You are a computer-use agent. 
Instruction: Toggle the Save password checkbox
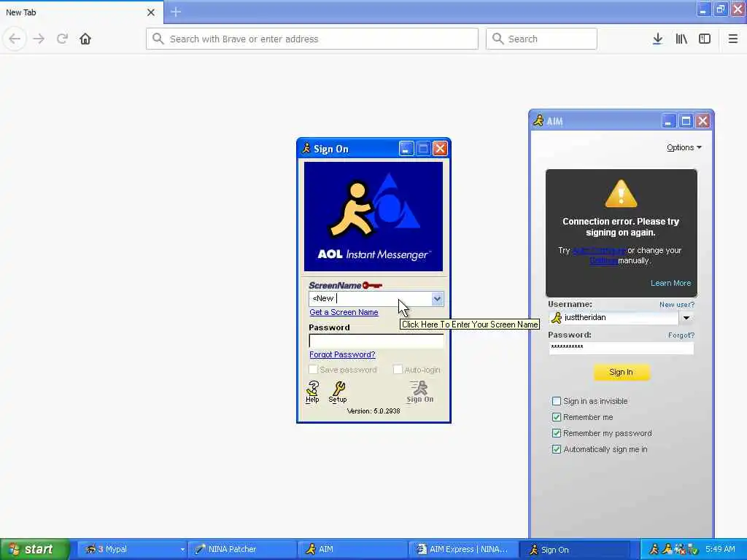(313, 370)
